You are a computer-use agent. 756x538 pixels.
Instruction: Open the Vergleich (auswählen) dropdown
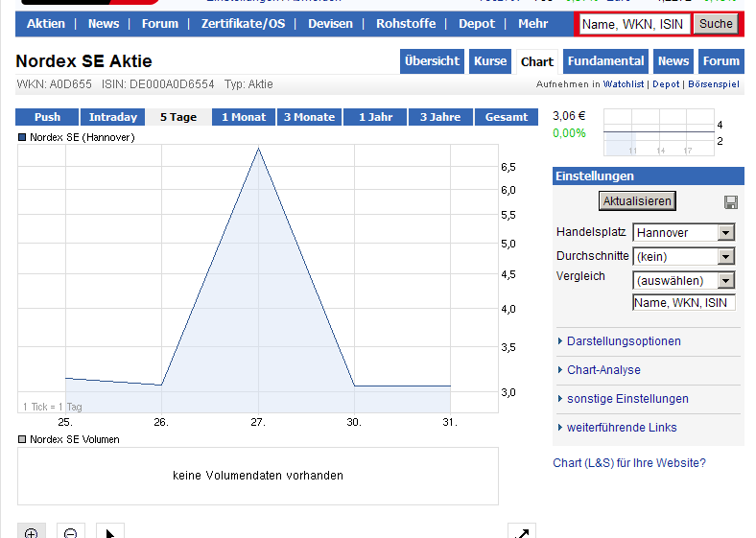(x=684, y=280)
